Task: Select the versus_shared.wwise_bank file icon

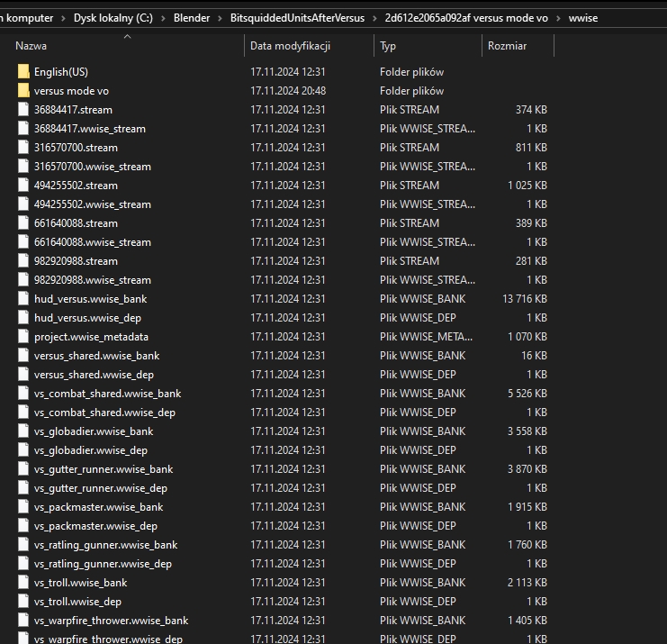Action: (23, 356)
